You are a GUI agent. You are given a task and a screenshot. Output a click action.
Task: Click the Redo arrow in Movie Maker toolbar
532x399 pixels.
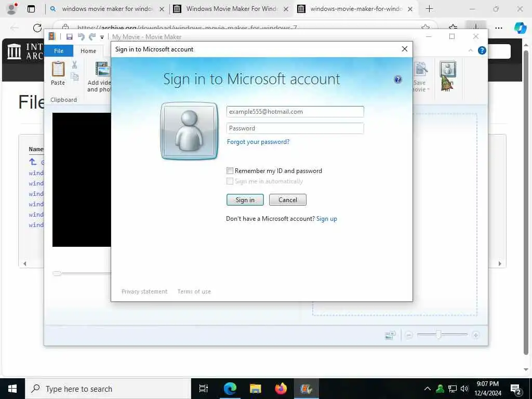point(92,37)
